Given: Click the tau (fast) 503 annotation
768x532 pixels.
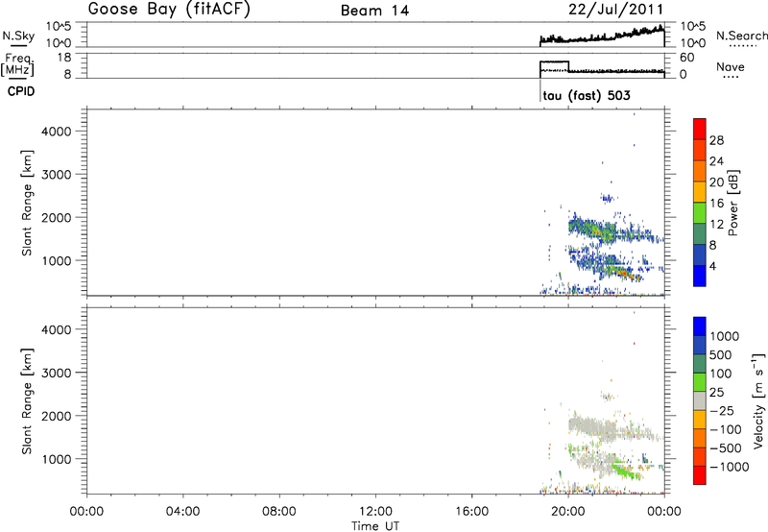Looking at the screenshot, I should (587, 95).
